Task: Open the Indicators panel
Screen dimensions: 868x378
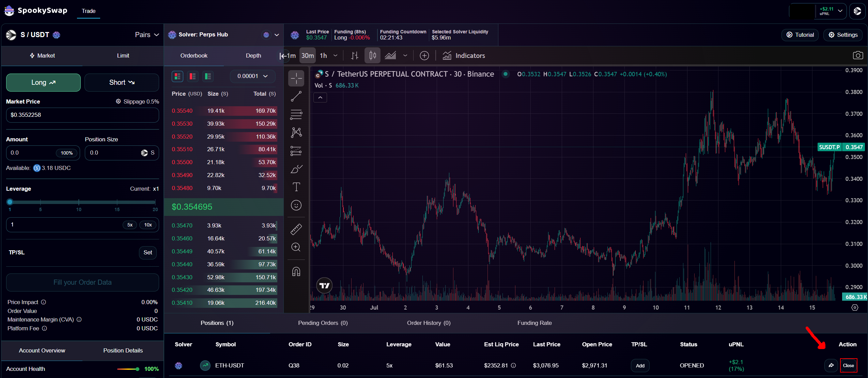Action: pos(464,56)
